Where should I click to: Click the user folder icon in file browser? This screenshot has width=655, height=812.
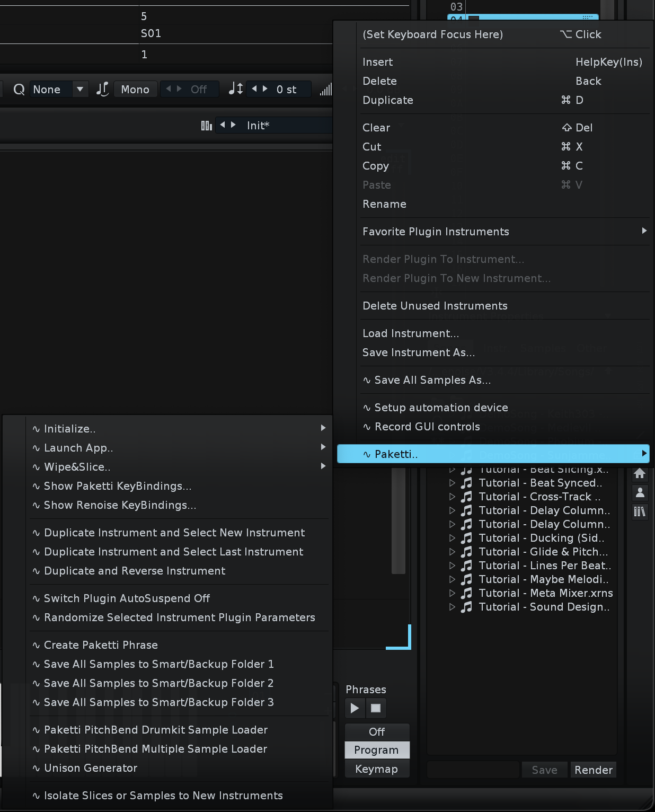coord(640,493)
